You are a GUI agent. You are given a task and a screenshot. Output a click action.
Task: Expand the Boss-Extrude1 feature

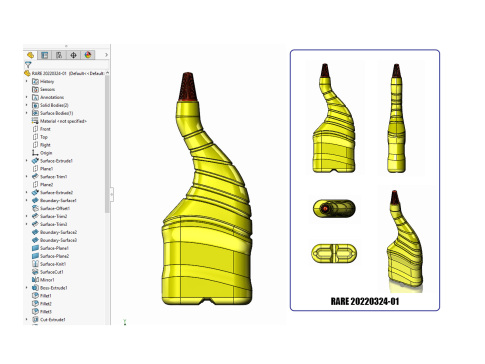pos(27,288)
